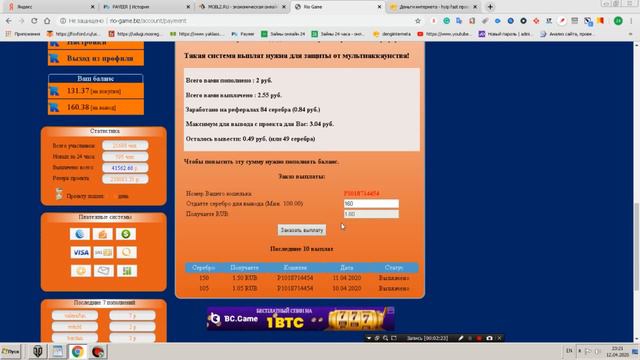Bookmark this page with the star icon
Image resolution: width=640 pixels, height=360 pixels.
(x=418, y=21)
